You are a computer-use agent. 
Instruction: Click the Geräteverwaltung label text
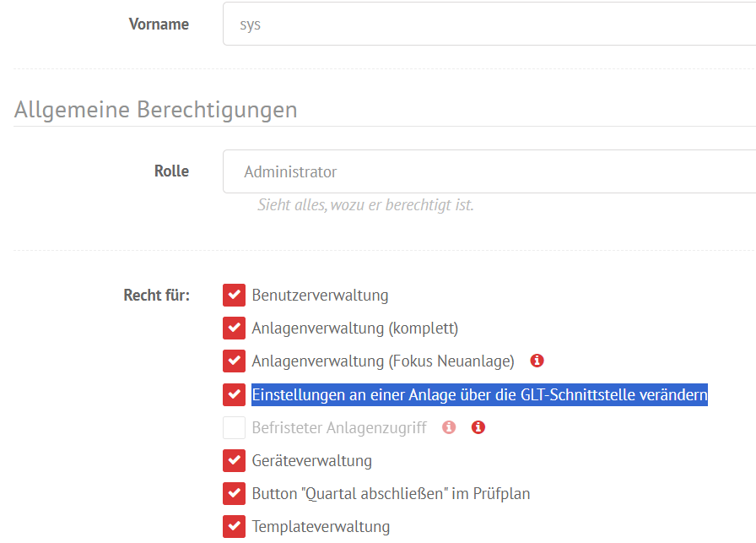[x=311, y=460]
